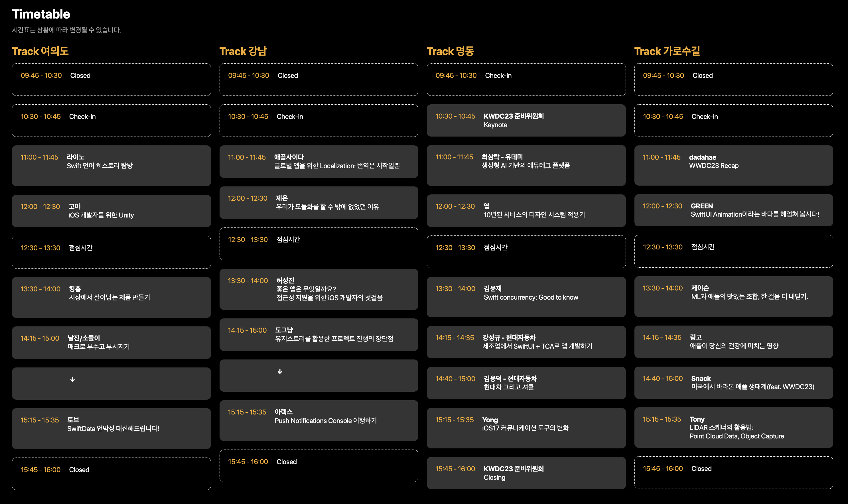The width and height of the screenshot is (848, 504).
Task: Open the KWDC23 준비위원회 Keynote card
Action: tap(526, 121)
